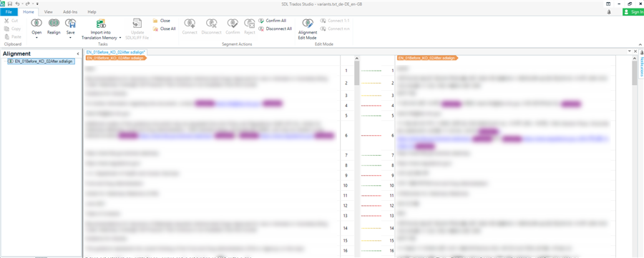Click source segment number 6

346,135
